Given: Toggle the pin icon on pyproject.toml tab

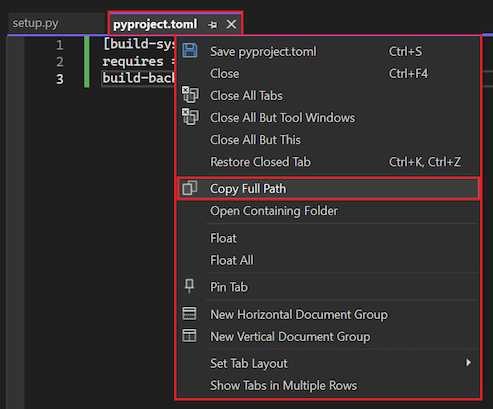Looking at the screenshot, I should click(212, 25).
